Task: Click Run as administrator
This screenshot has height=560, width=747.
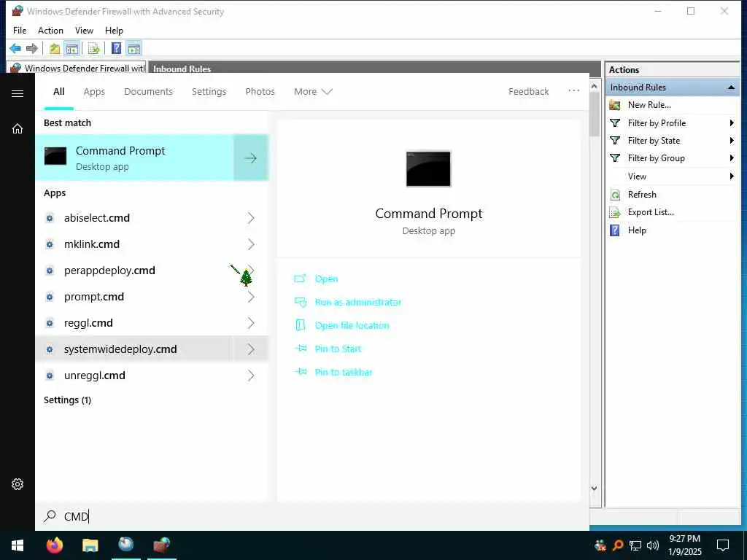Action: pyautogui.click(x=358, y=303)
